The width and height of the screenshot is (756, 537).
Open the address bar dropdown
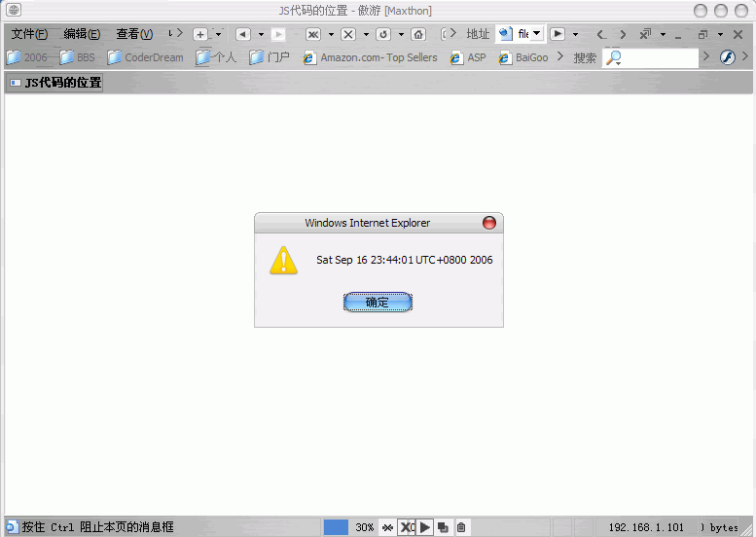click(537, 33)
